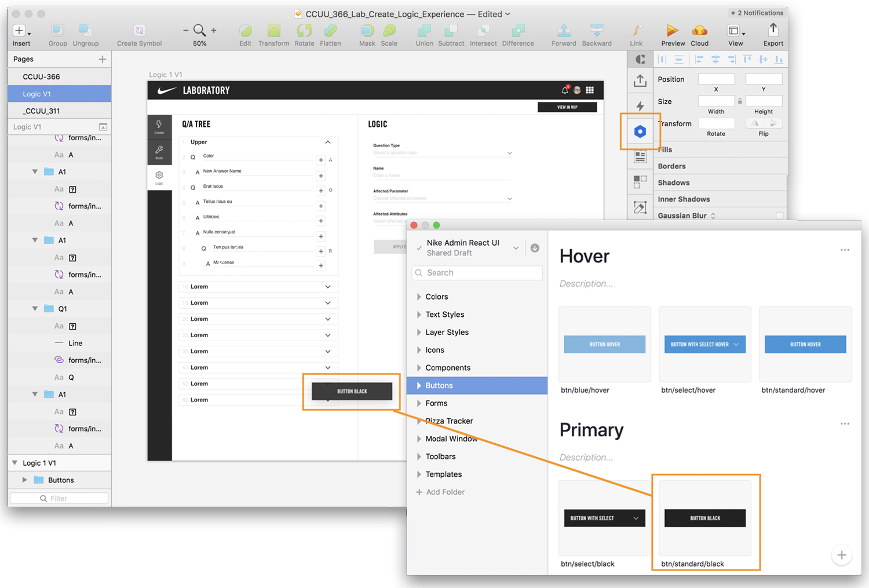869x588 pixels.
Task: Select the Forms category in library
Action: 436,403
